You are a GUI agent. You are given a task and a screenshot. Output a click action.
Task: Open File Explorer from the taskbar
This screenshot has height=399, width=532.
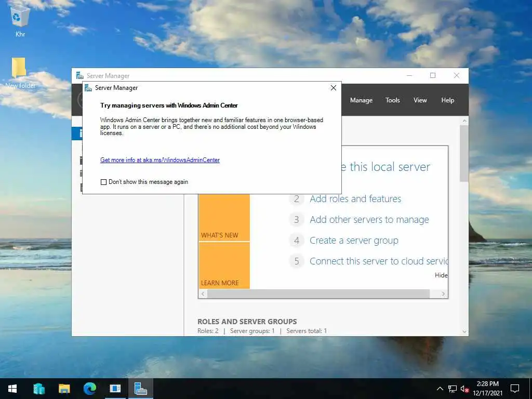64,389
